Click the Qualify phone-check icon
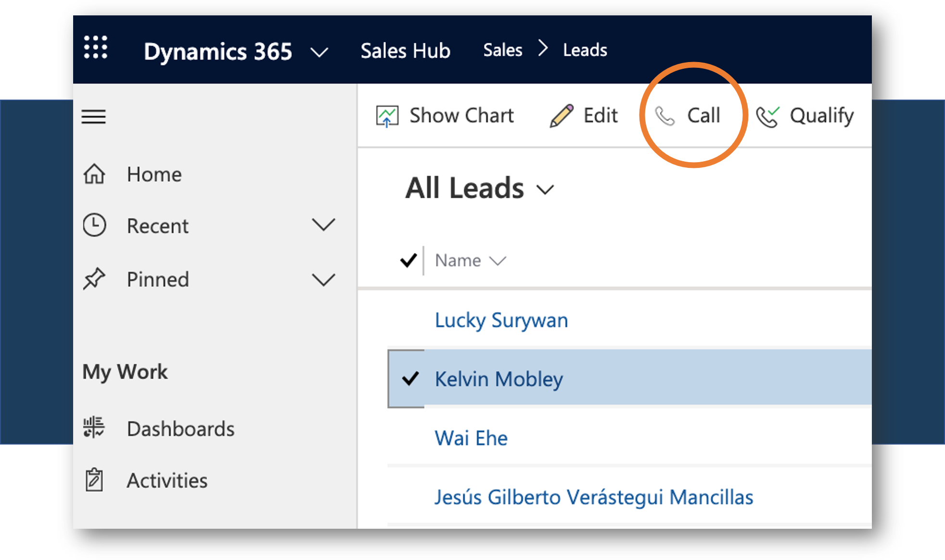The image size is (945, 560). (768, 116)
